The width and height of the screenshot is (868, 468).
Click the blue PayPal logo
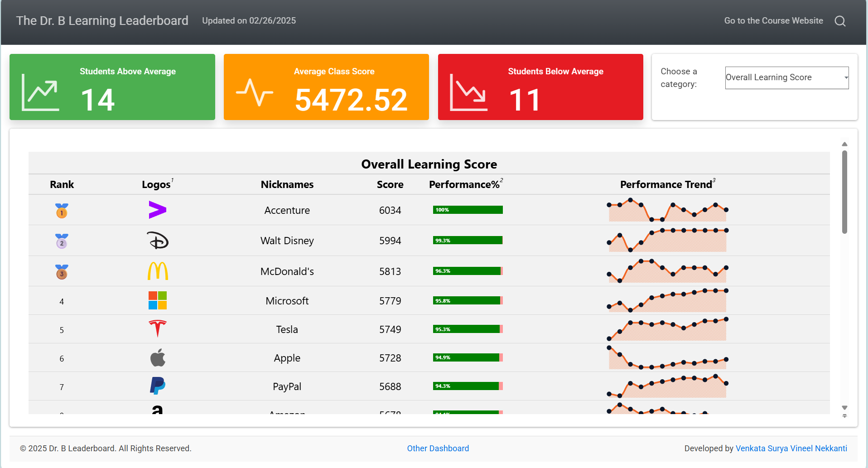pos(158,386)
